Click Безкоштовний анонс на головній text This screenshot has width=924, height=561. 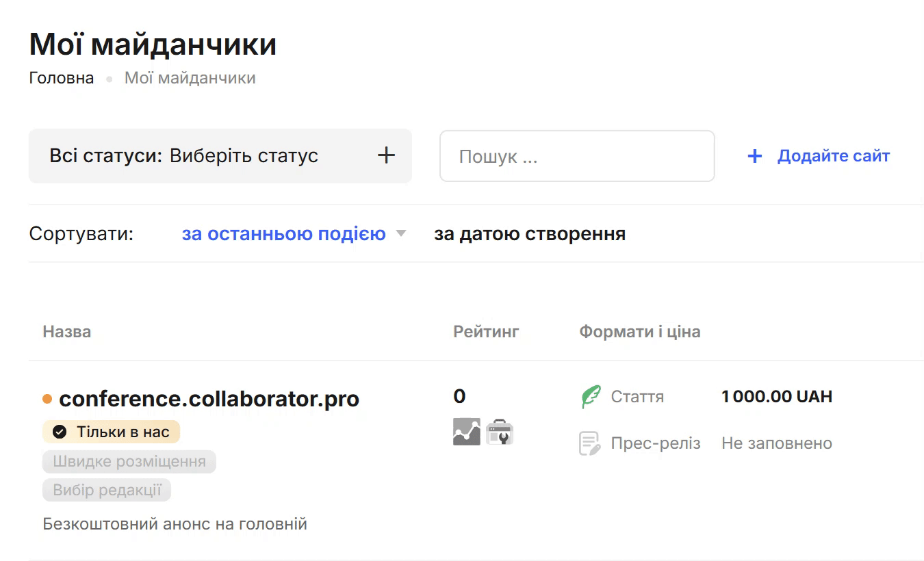click(175, 524)
